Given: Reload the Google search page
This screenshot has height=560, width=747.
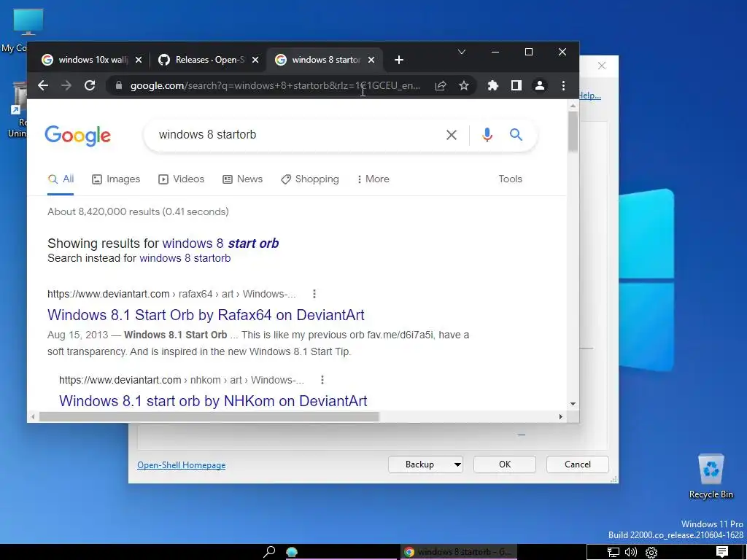Looking at the screenshot, I should (90, 86).
